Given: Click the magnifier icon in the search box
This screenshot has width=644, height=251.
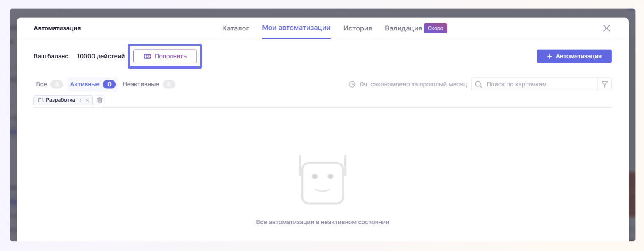Looking at the screenshot, I should 478,84.
